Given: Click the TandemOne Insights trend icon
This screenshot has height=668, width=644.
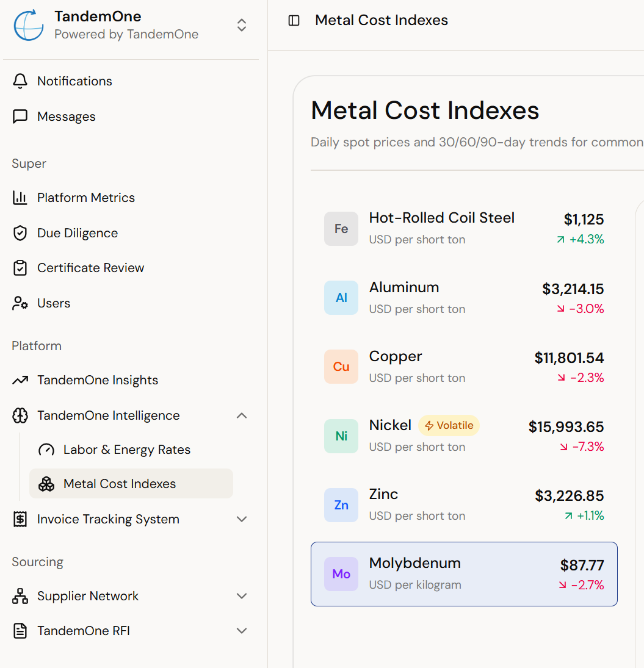Looking at the screenshot, I should [20, 380].
